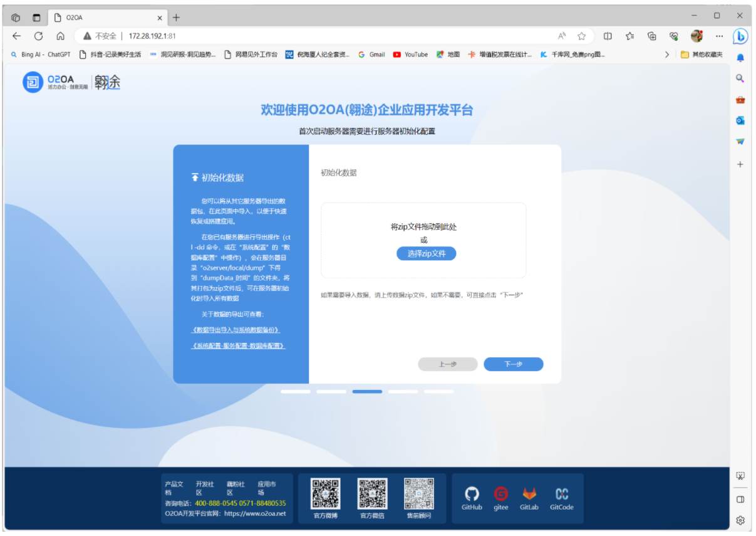Click the 售前顾问 QR code
Image resolution: width=756 pixels, height=536 pixels.
click(419, 494)
